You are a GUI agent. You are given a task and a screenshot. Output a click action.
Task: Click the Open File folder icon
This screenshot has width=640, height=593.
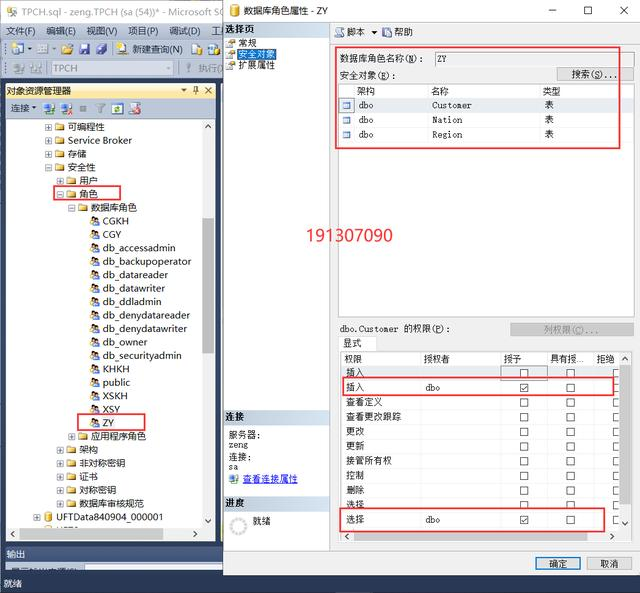[x=67, y=49]
